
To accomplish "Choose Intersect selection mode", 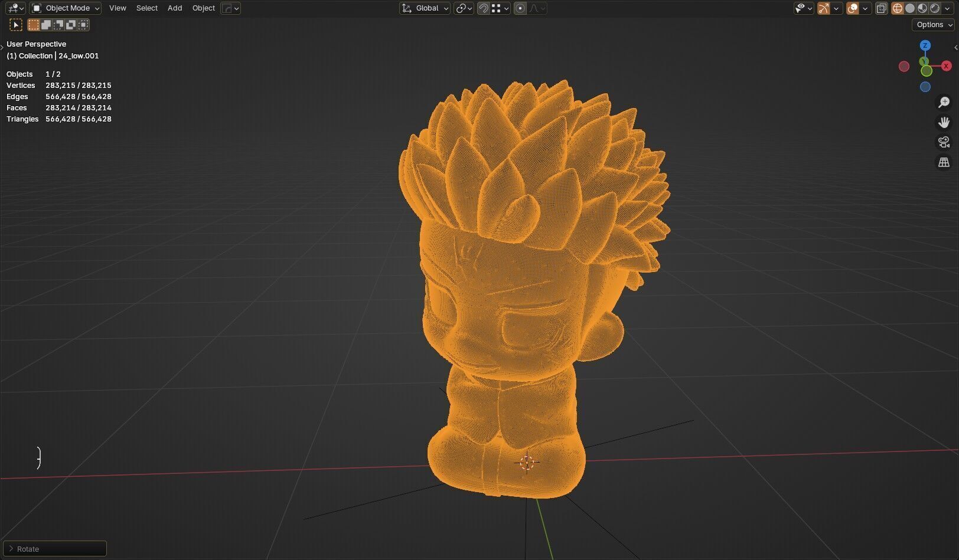I will pyautogui.click(x=83, y=25).
